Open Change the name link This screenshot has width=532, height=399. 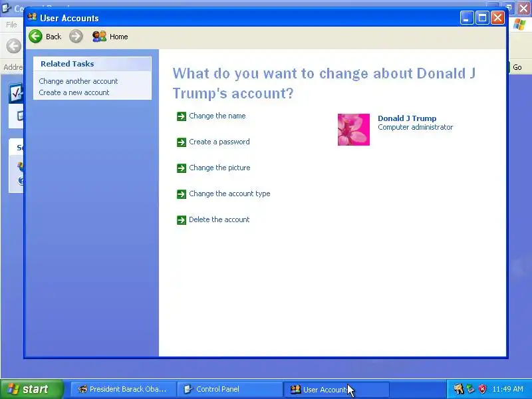tap(217, 116)
